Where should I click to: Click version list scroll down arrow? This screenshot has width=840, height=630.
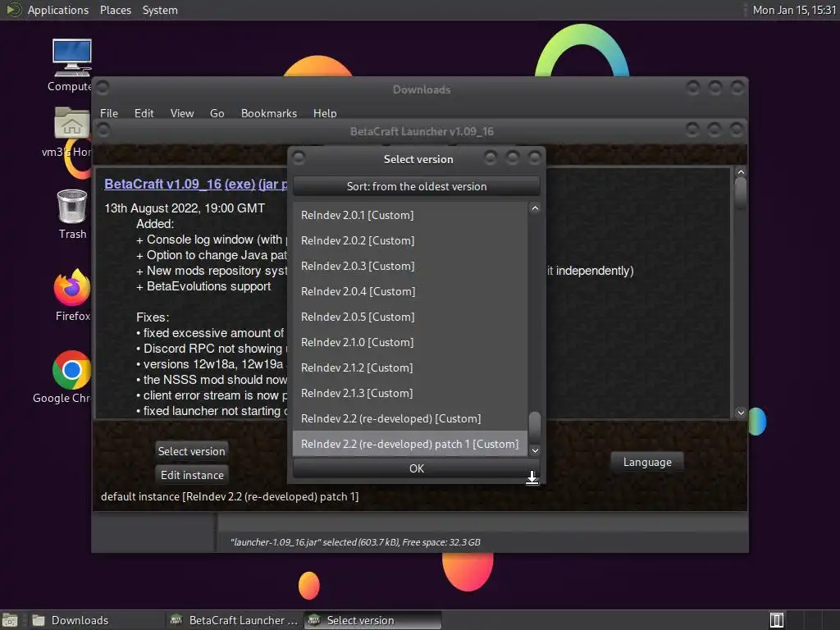pyautogui.click(x=535, y=450)
